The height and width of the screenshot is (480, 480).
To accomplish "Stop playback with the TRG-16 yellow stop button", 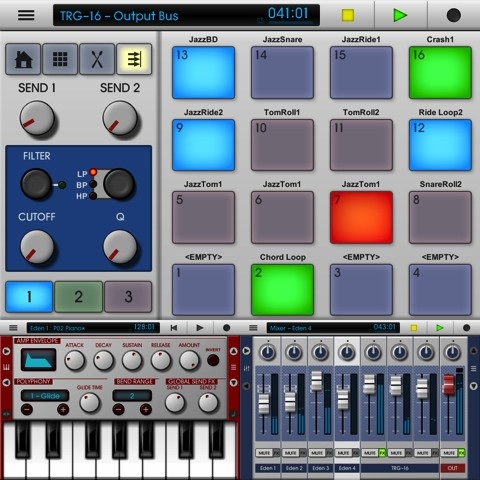I will pyautogui.click(x=348, y=15).
